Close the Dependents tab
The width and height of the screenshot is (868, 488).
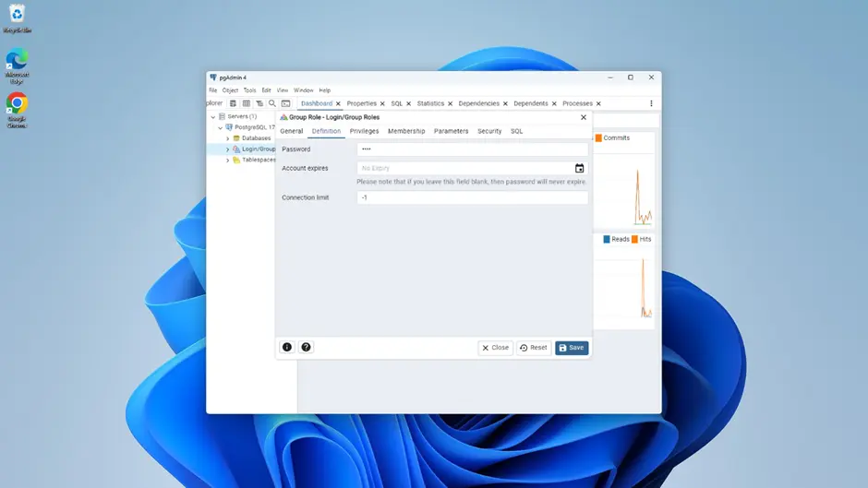(x=554, y=103)
